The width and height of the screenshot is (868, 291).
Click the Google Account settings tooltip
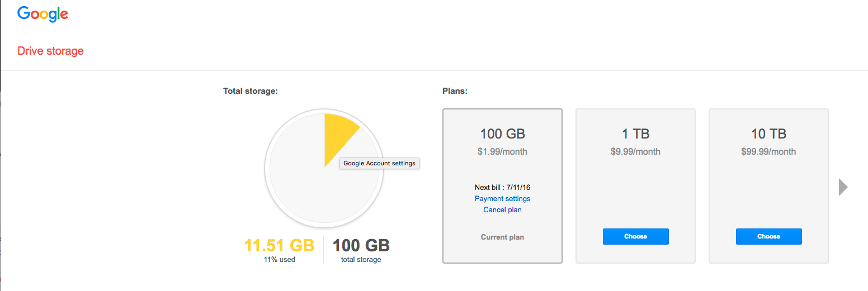(379, 163)
